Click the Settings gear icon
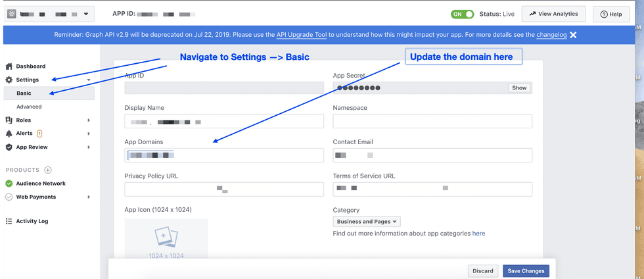The image size is (644, 279). pos(9,80)
